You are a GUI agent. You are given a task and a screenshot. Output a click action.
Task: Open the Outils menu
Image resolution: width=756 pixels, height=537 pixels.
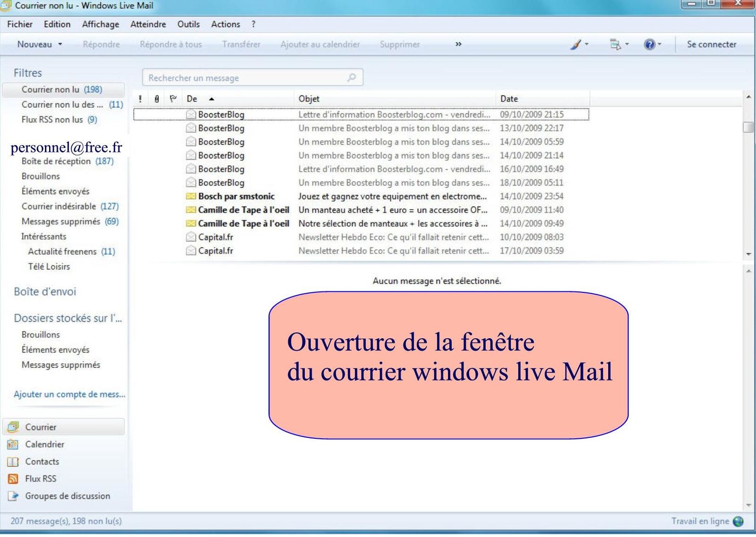pos(188,24)
